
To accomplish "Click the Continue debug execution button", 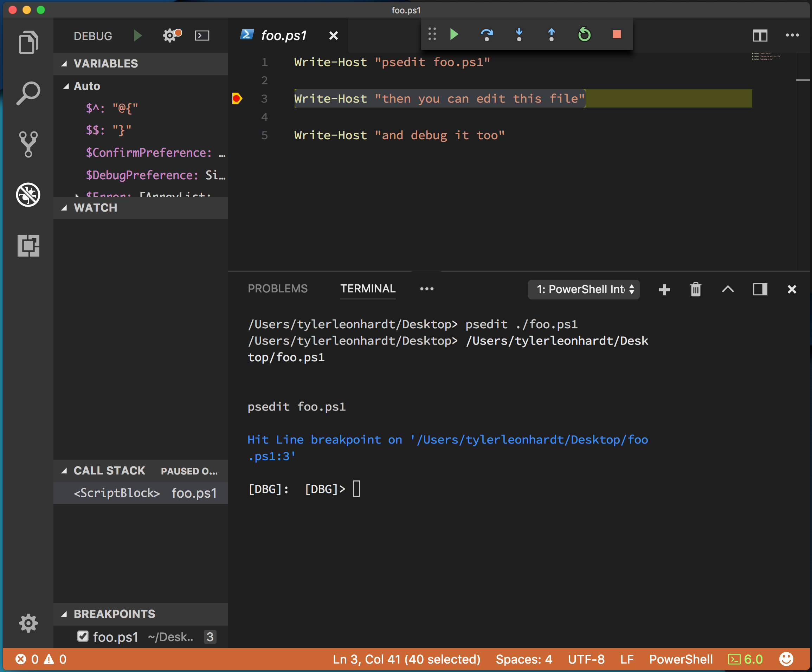I will point(455,35).
